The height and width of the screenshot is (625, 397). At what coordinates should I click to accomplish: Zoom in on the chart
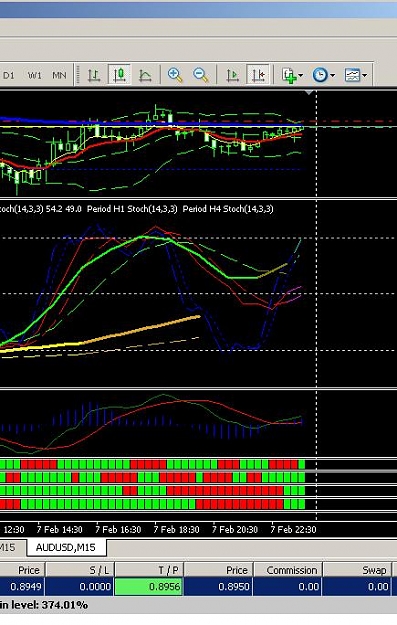pos(175,75)
